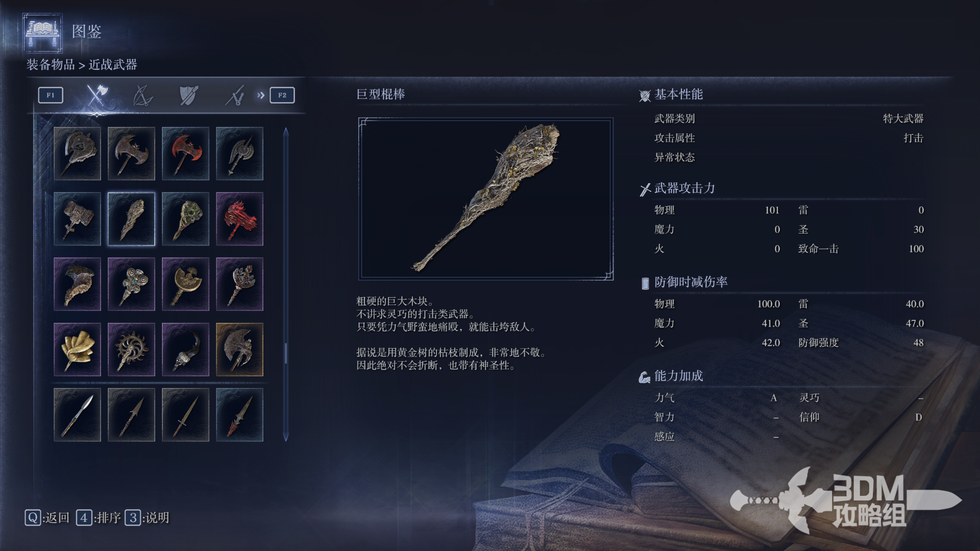Select the golden curled hand weapon icon

click(x=77, y=349)
